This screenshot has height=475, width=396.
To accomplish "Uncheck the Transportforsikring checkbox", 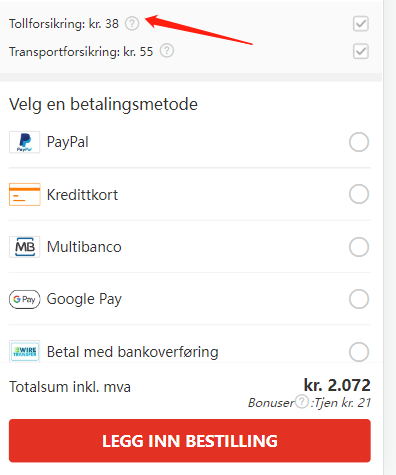I will tap(361, 51).
